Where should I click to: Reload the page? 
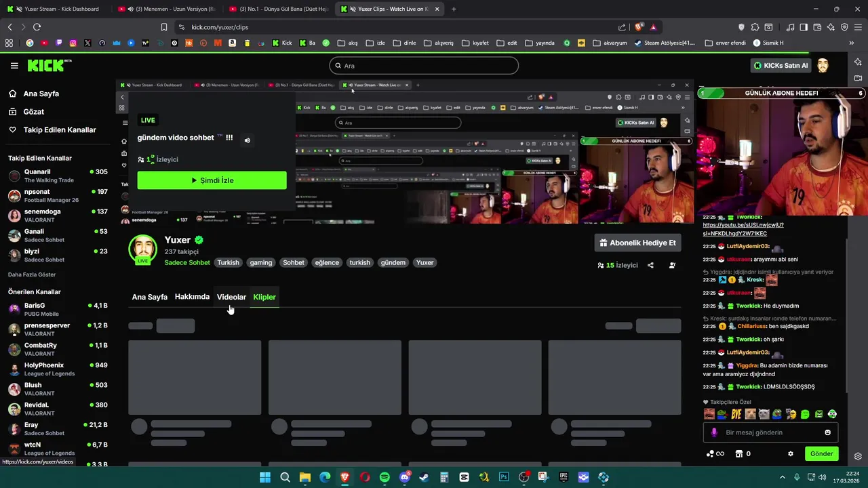tap(37, 27)
